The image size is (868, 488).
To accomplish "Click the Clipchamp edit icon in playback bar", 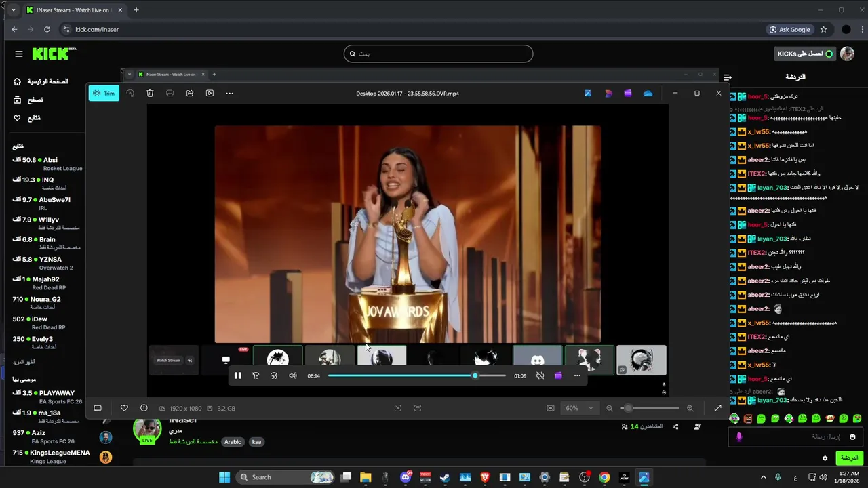I will (558, 375).
